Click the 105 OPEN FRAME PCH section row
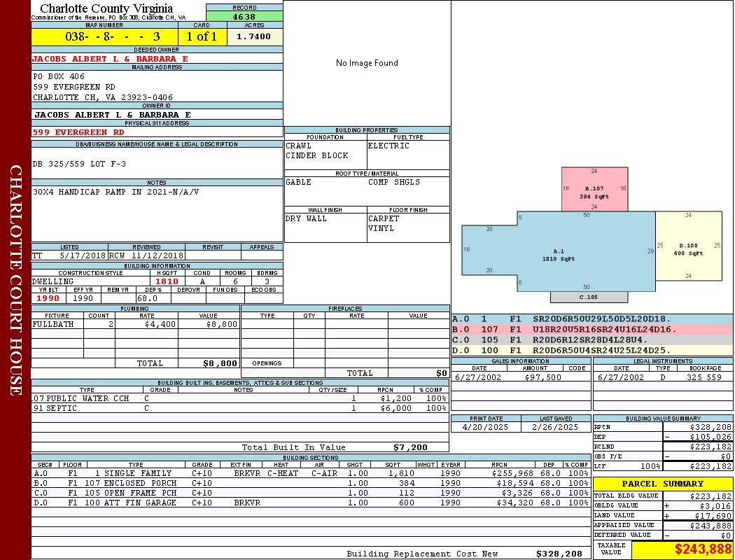 [311, 493]
